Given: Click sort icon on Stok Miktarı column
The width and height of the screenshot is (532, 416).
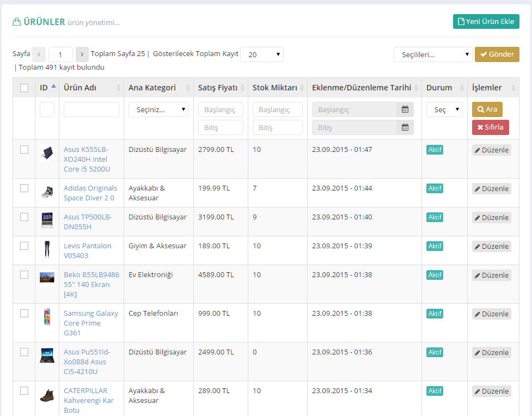Looking at the screenshot, I should [302, 88].
